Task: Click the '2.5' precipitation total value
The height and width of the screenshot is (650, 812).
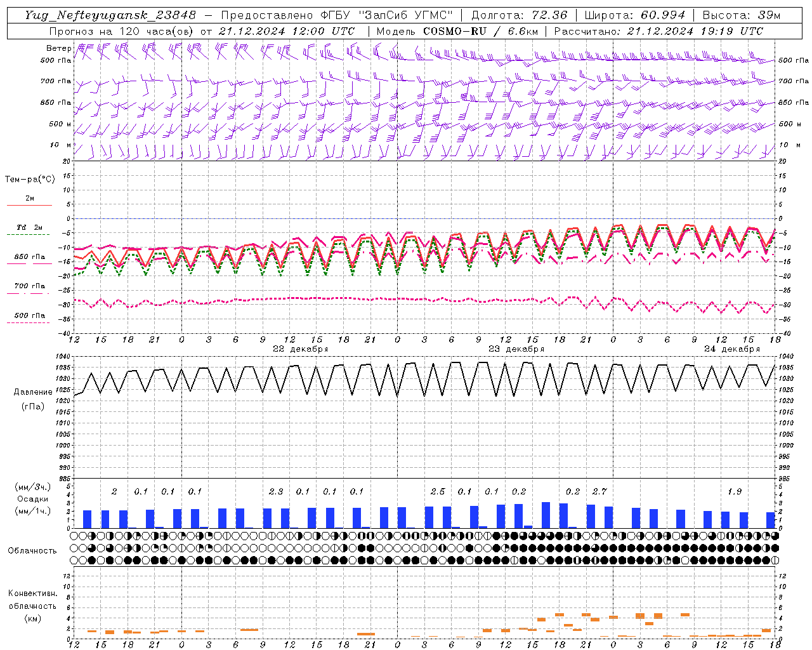Action: click(438, 491)
